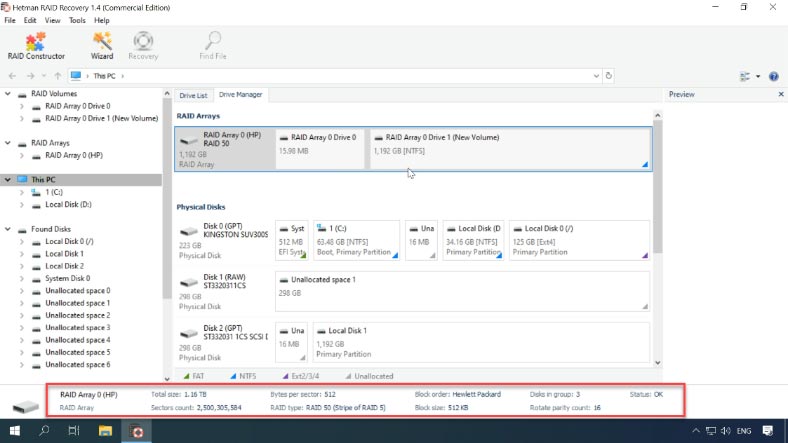Open address bar history dropdown
The height and width of the screenshot is (443, 788).
(596, 76)
